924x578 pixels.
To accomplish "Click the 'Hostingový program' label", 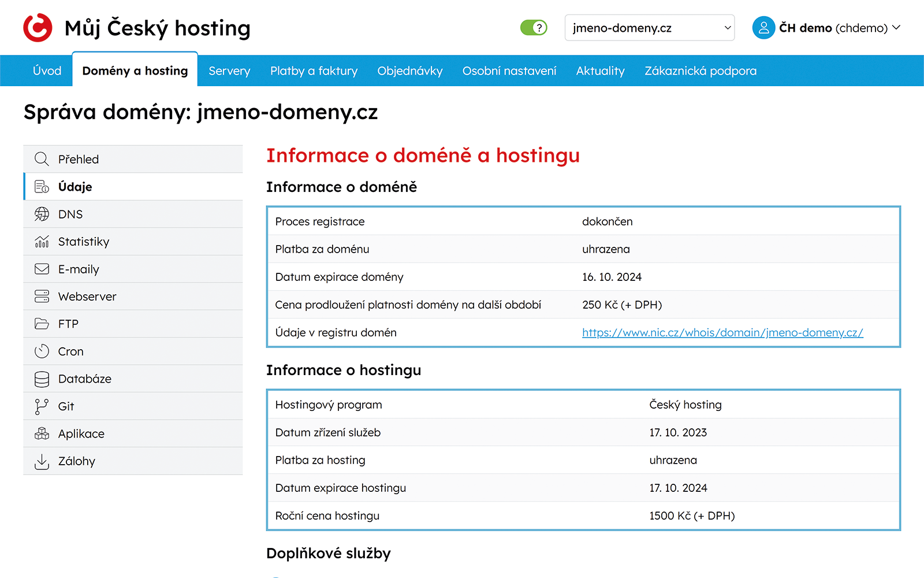I will pos(329,405).
